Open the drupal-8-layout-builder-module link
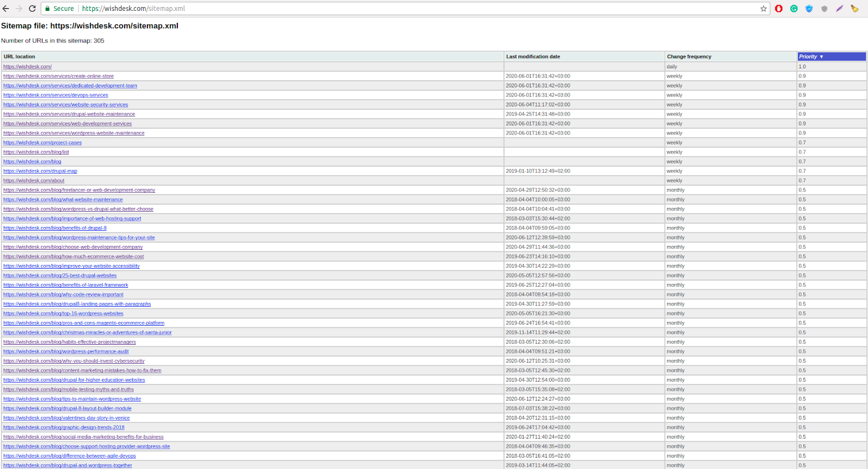This screenshot has width=868, height=469. click(67, 409)
